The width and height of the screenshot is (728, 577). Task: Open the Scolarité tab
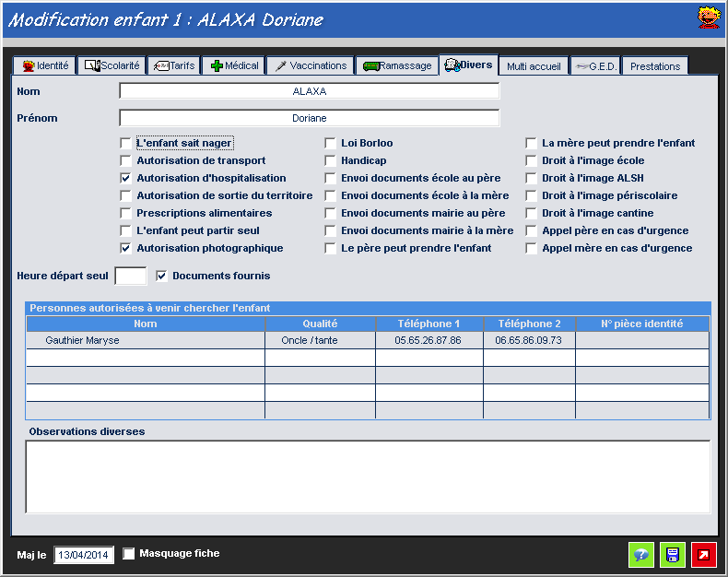(112, 66)
